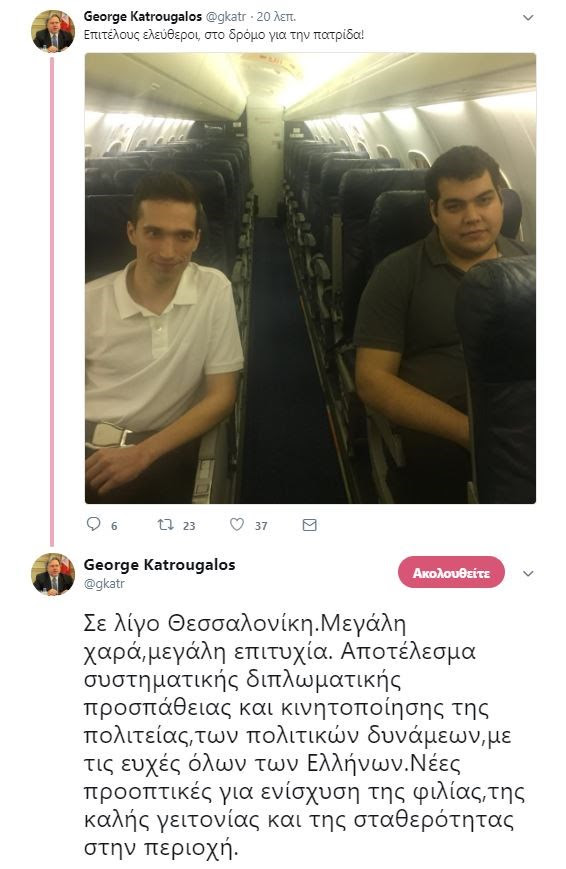Click the reply speech bubble icon

[x=94, y=524]
